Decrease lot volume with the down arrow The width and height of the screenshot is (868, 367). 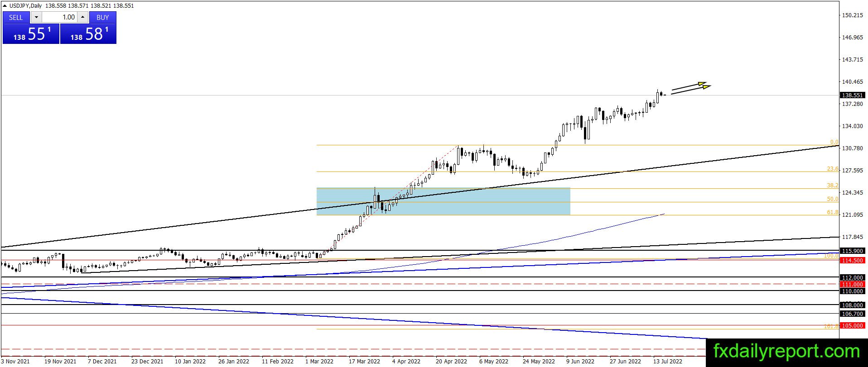(36, 17)
